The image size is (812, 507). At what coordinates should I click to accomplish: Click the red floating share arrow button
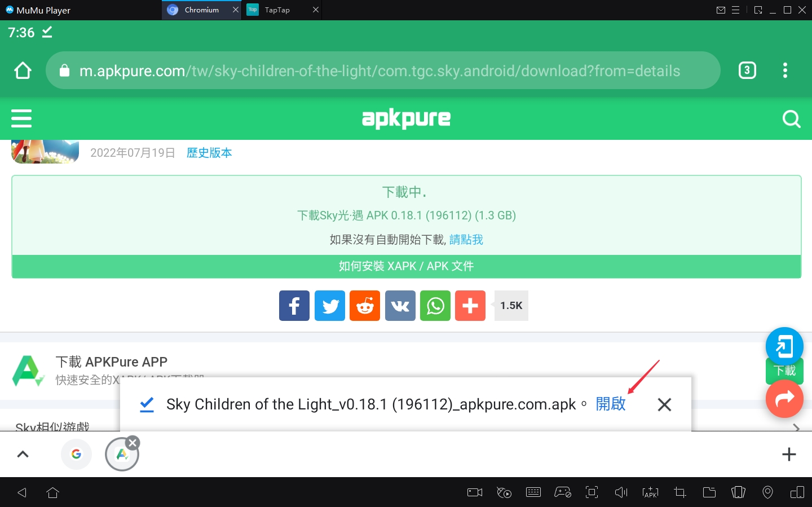tap(784, 399)
